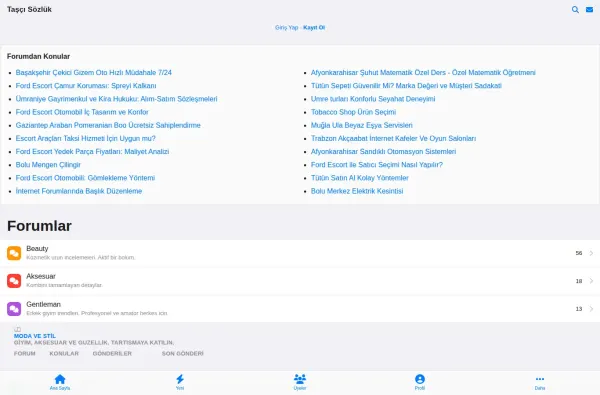
Task: Click the orange Beauty forum icon
Action: point(14,253)
